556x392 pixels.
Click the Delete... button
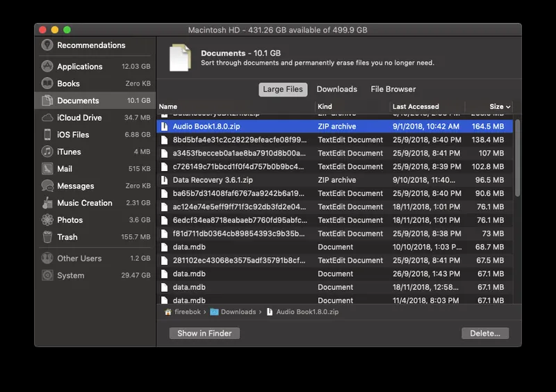(x=485, y=333)
